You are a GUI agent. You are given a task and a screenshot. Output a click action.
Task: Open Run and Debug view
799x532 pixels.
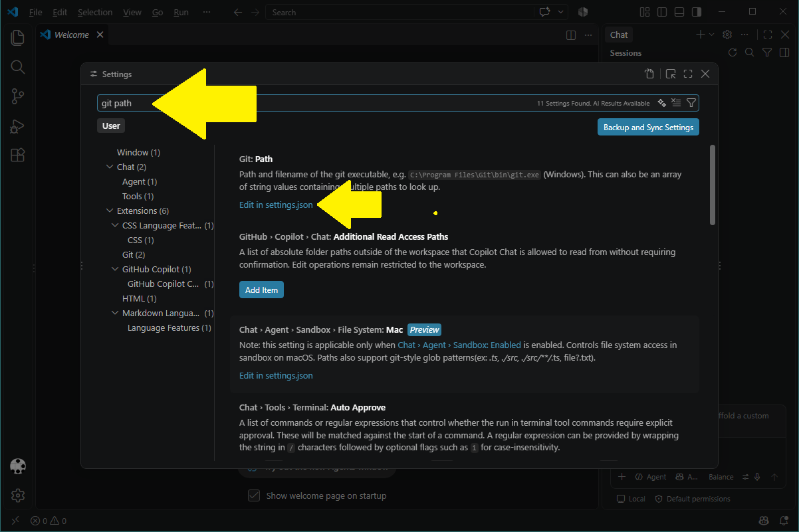18,126
